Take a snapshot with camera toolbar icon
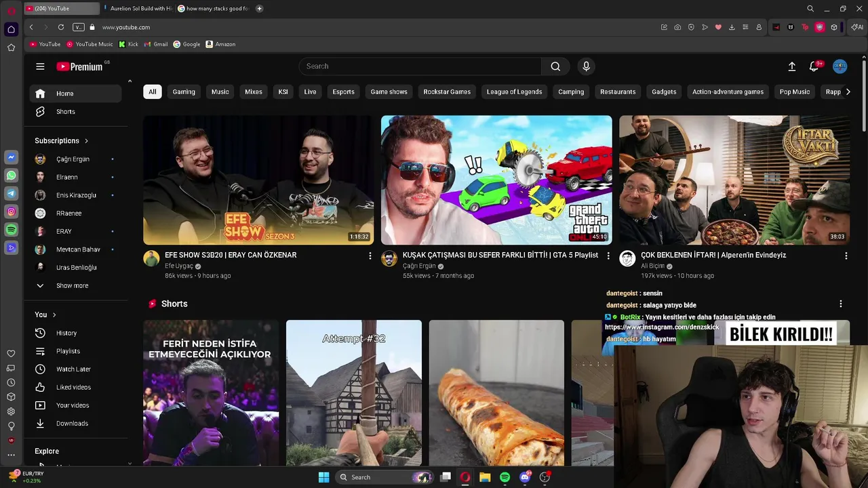Image resolution: width=868 pixels, height=488 pixels. pos(677,27)
